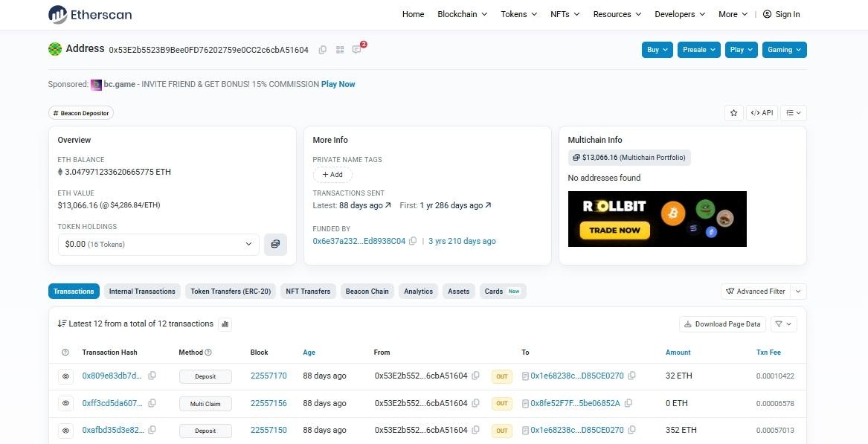
Task: Open API documentation for this address
Action: coord(762,112)
